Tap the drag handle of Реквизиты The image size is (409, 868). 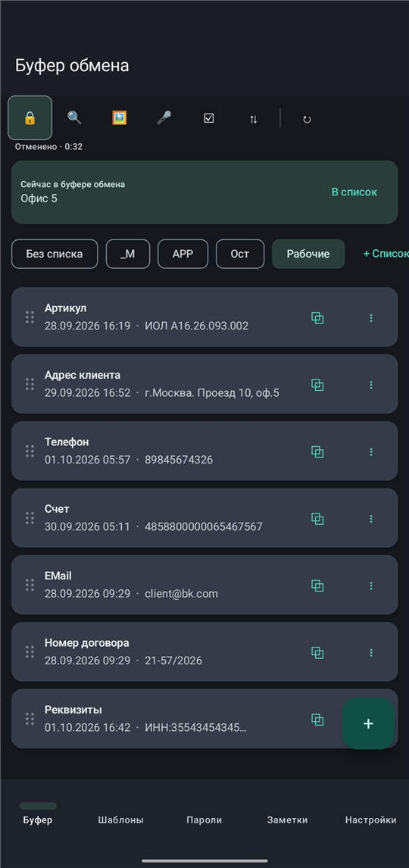tap(30, 719)
